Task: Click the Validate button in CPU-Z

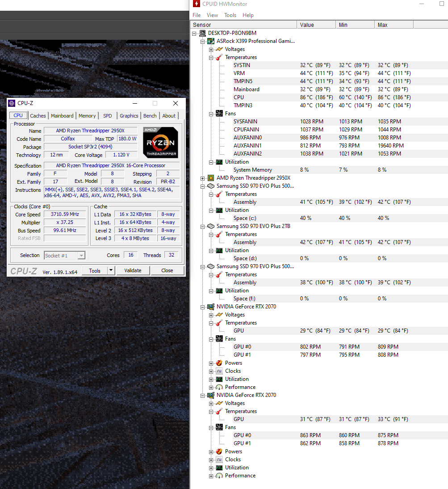Action: 133,270
